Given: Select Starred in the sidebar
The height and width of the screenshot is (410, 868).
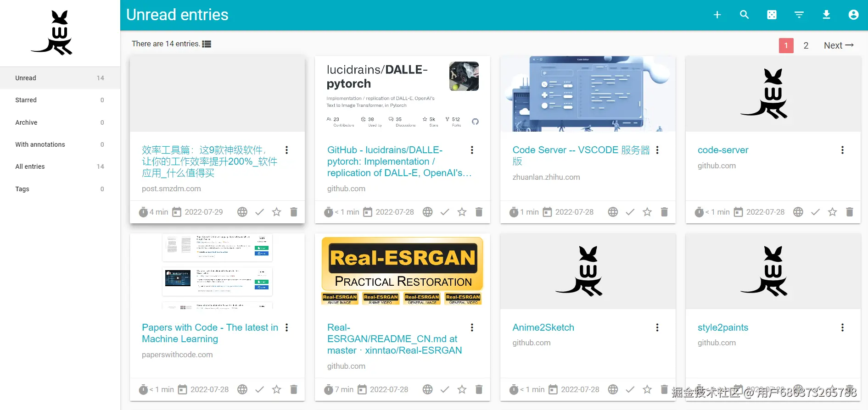Looking at the screenshot, I should tap(60, 100).
